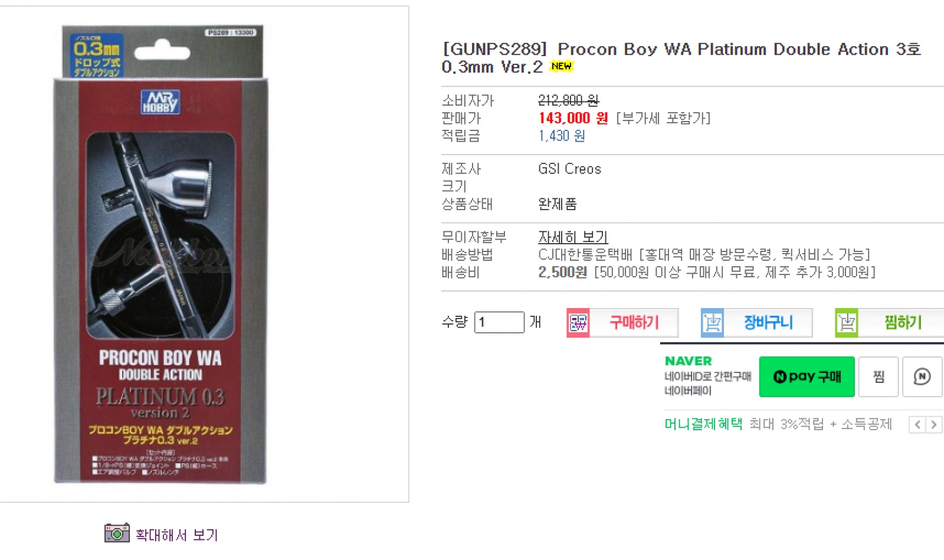Viewport: 944px width, 560px height.
Task: Open the 확대해서 보기 enlarge-image link
Action: point(176,535)
